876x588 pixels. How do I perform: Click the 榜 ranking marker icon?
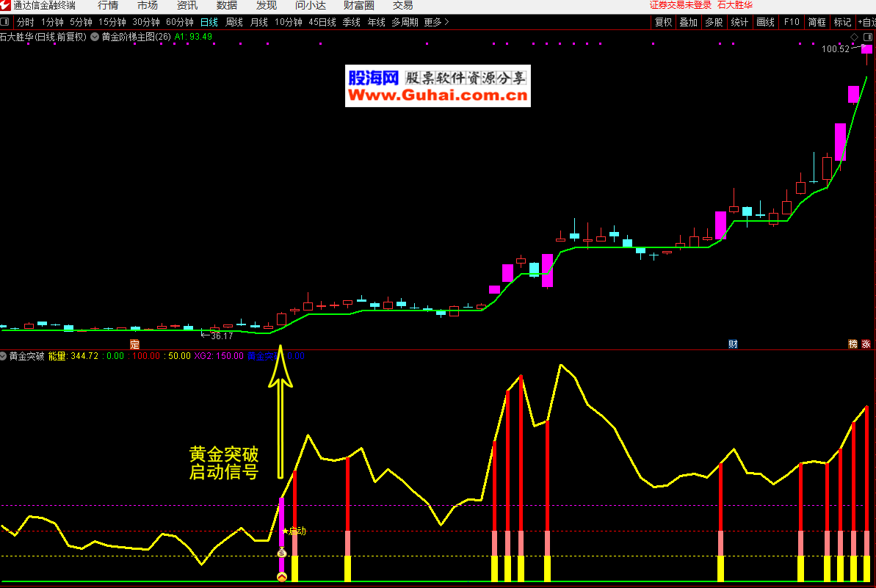[x=853, y=344]
